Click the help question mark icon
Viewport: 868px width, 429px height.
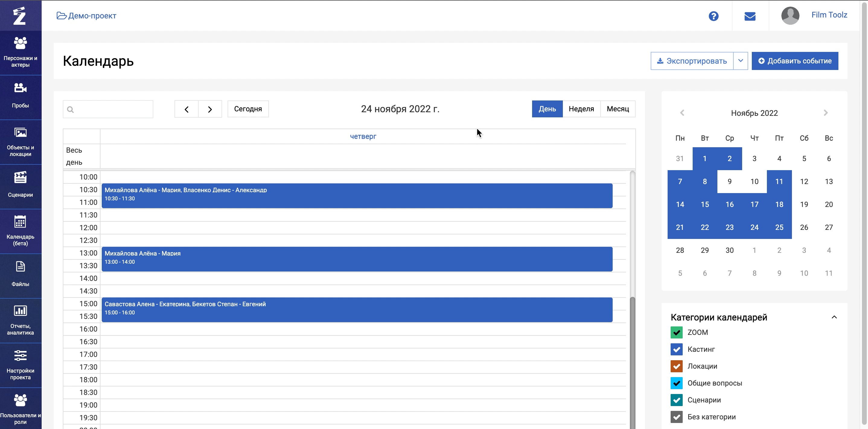pos(713,16)
